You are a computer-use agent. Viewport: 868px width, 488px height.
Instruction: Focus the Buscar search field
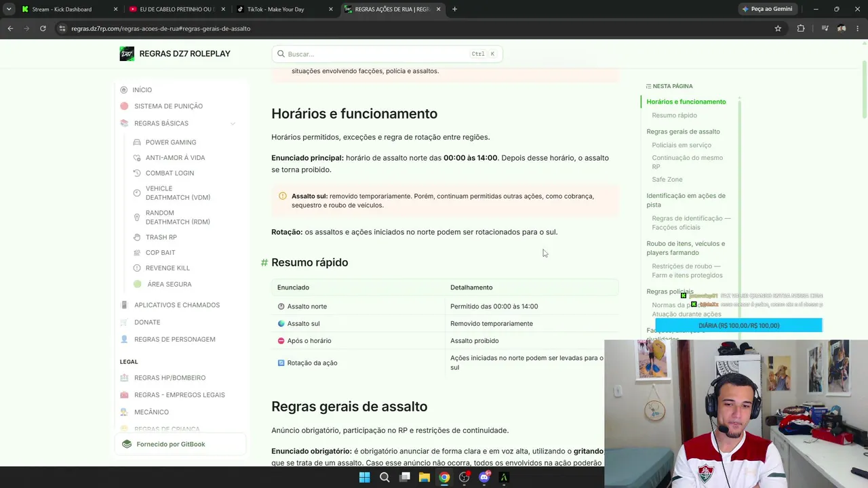click(387, 54)
